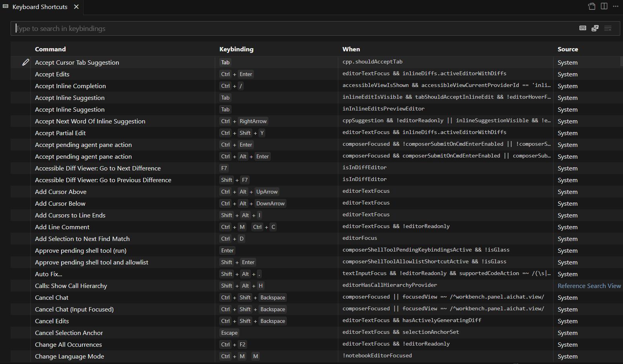Select the Accept Edits command row
623x364 pixels.
click(316, 74)
